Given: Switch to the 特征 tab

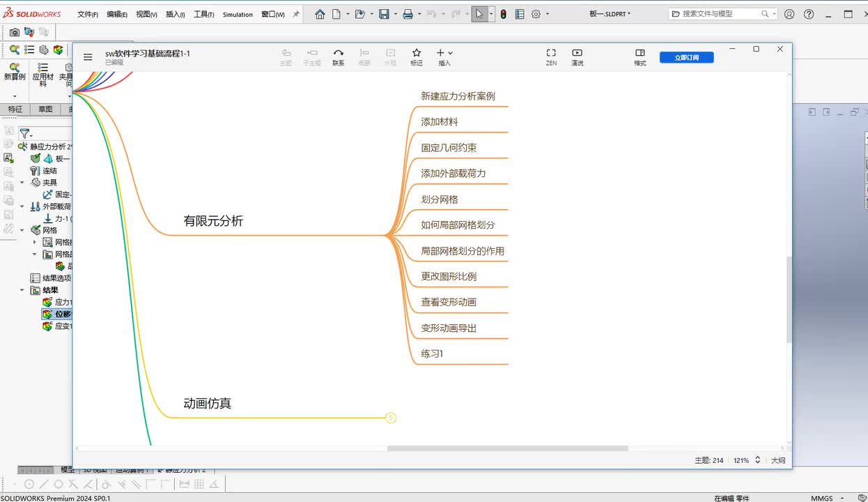Looking at the screenshot, I should (15, 109).
